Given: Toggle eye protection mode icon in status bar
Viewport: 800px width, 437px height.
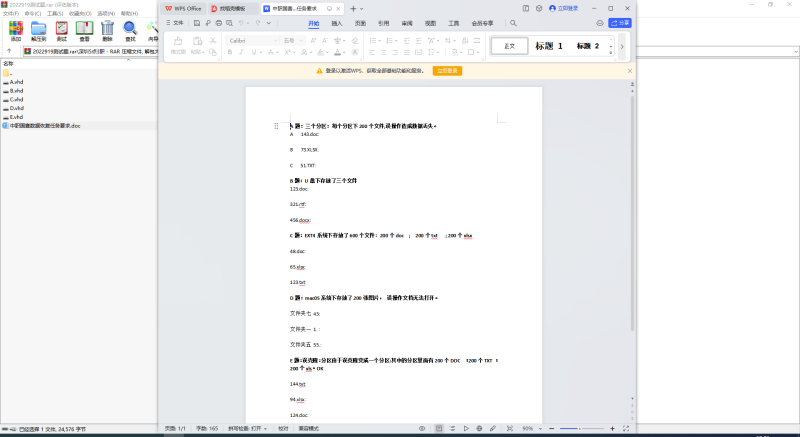Looking at the screenshot, I should 421,428.
